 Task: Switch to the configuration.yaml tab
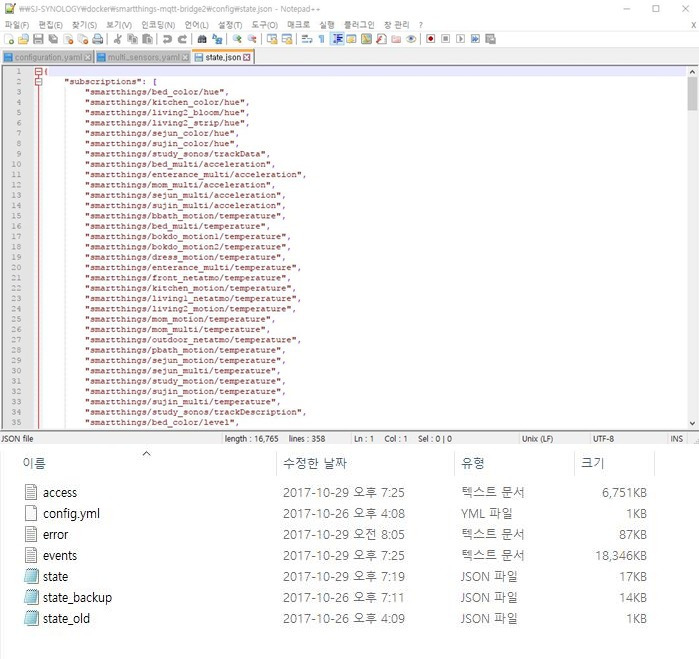coord(48,58)
